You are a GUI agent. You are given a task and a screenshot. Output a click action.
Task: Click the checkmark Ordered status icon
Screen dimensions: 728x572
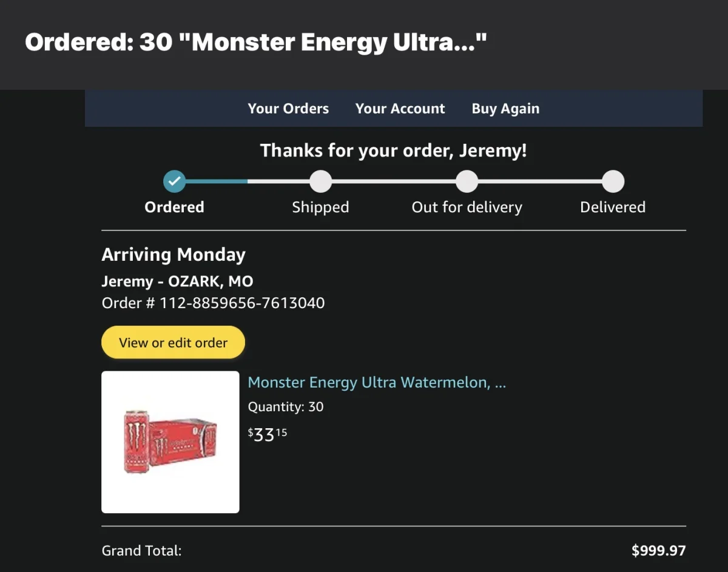pyautogui.click(x=174, y=181)
